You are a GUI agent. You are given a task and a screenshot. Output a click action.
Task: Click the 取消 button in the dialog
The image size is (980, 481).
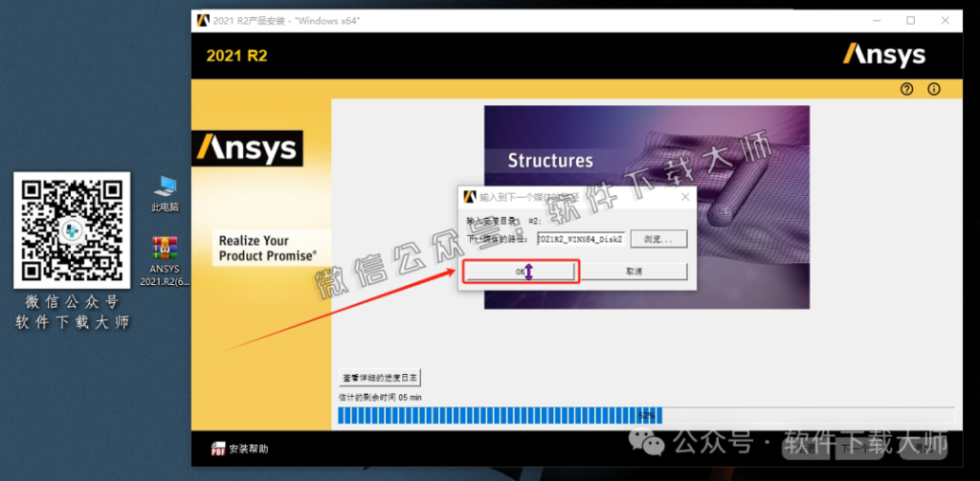pyautogui.click(x=635, y=272)
